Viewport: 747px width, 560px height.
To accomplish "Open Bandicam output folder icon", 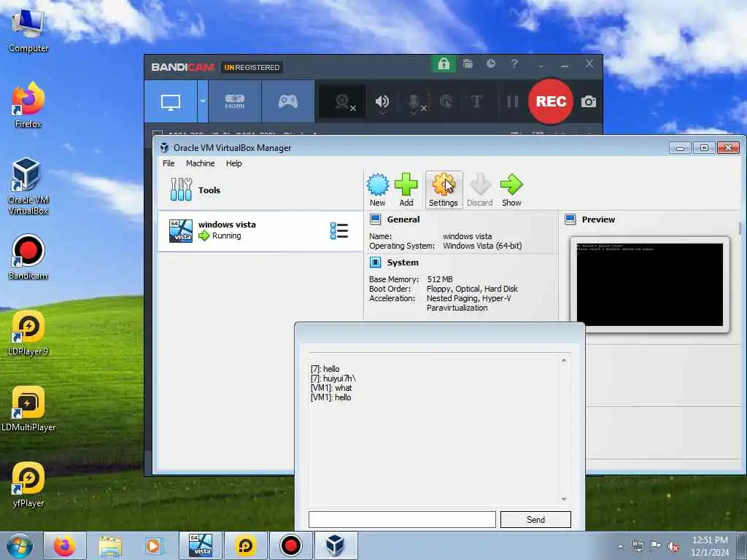I will click(468, 64).
